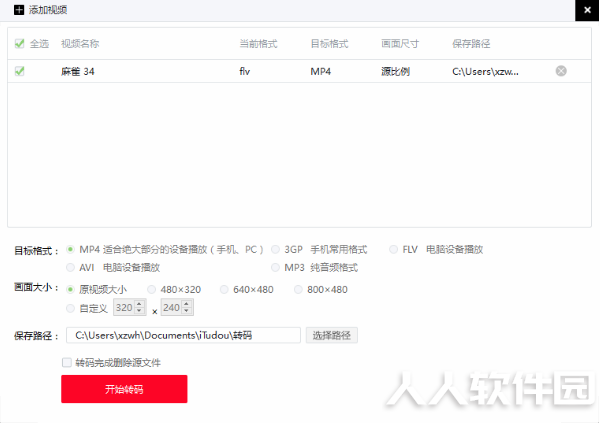Click the MP4 target format cell
This screenshot has width=600, height=423.
pos(321,71)
